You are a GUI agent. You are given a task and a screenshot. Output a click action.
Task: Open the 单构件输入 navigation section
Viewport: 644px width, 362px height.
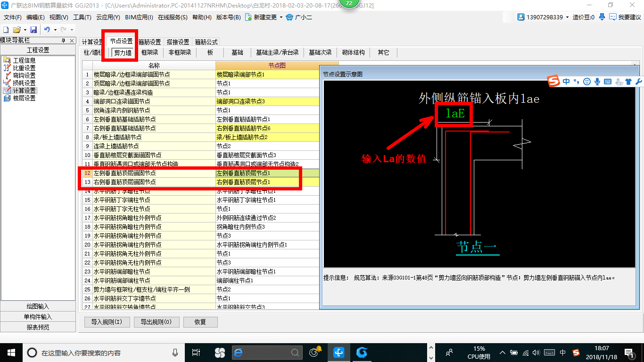point(38,317)
